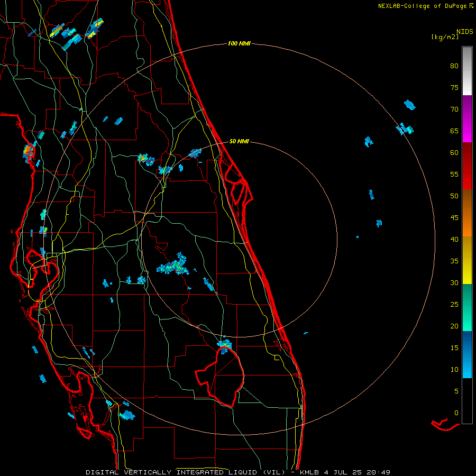Click the scale value 30

pos(454,283)
